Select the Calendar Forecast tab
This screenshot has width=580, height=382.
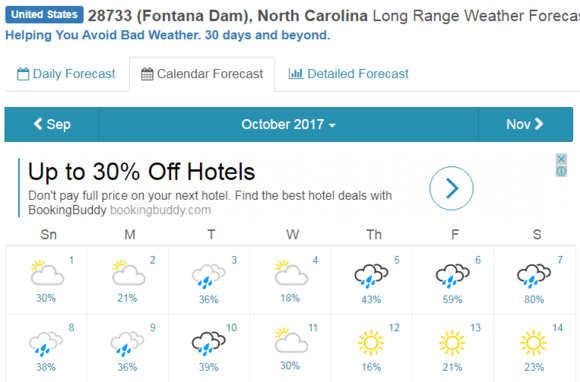(202, 74)
